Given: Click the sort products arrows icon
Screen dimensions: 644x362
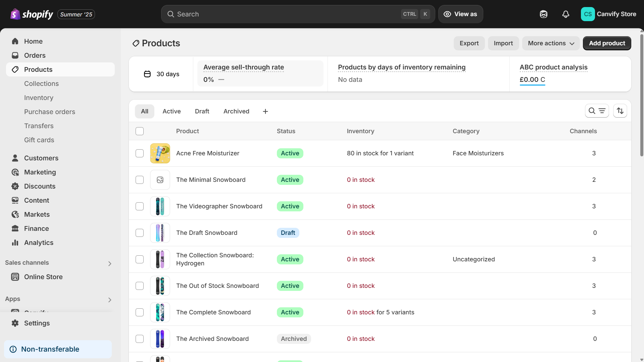Looking at the screenshot, I should (620, 111).
